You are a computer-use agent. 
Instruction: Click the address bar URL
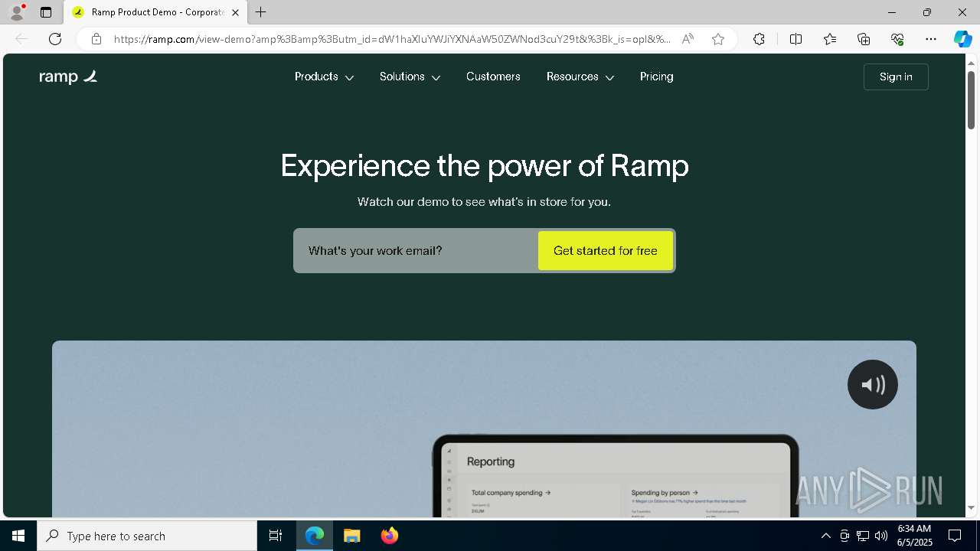(392, 39)
